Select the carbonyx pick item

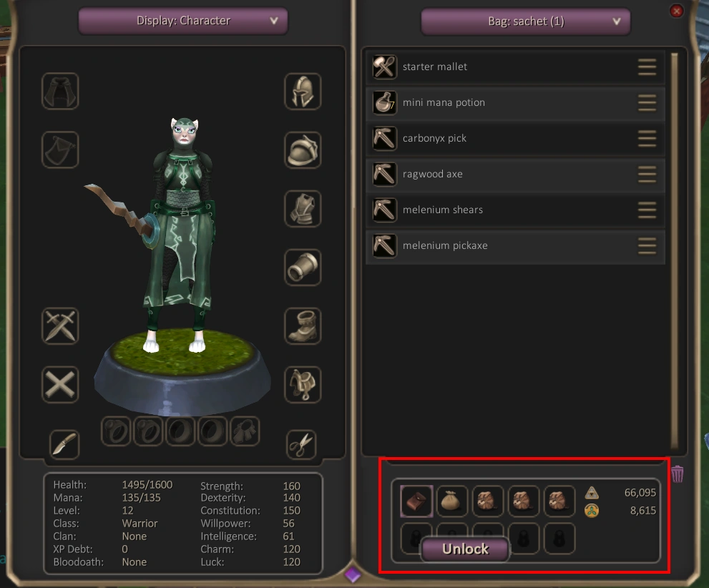coord(515,138)
